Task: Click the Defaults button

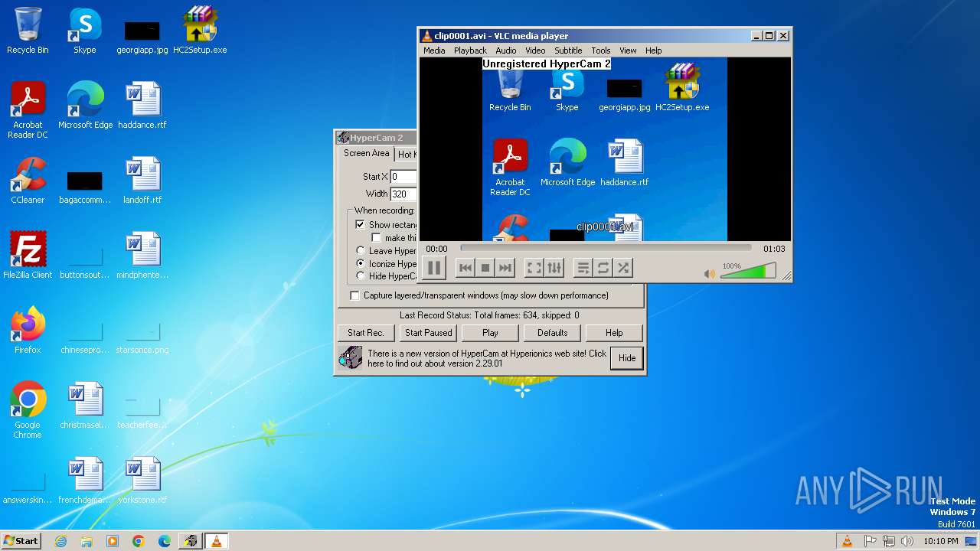Action: click(552, 333)
